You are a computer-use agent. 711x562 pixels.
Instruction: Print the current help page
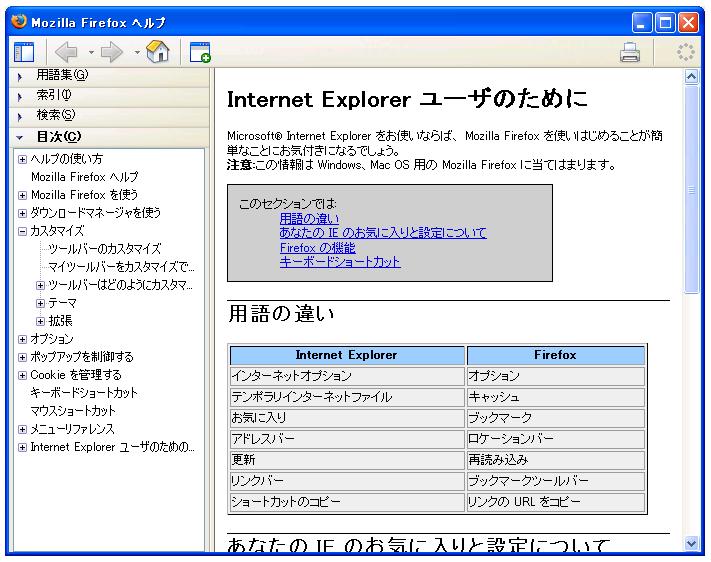tap(630, 52)
